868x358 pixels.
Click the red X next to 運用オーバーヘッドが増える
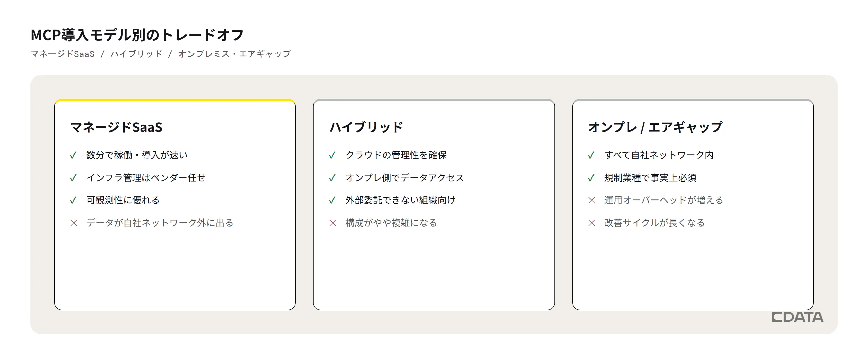click(591, 200)
